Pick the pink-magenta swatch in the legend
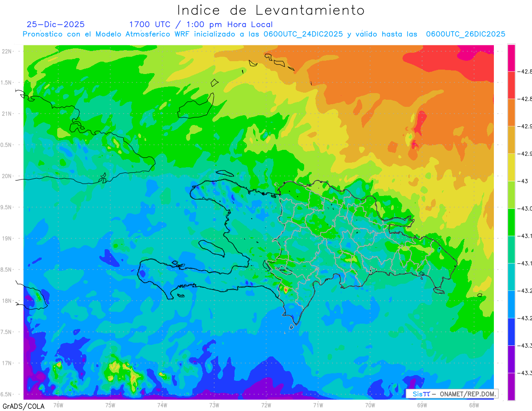Screen dimensions: 532x411 point(512,58)
